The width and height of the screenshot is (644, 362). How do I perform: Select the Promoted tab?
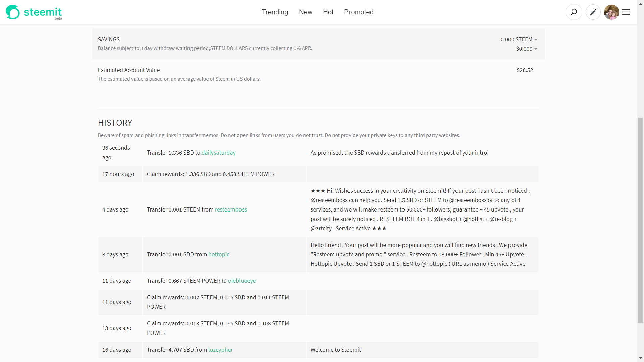[359, 12]
